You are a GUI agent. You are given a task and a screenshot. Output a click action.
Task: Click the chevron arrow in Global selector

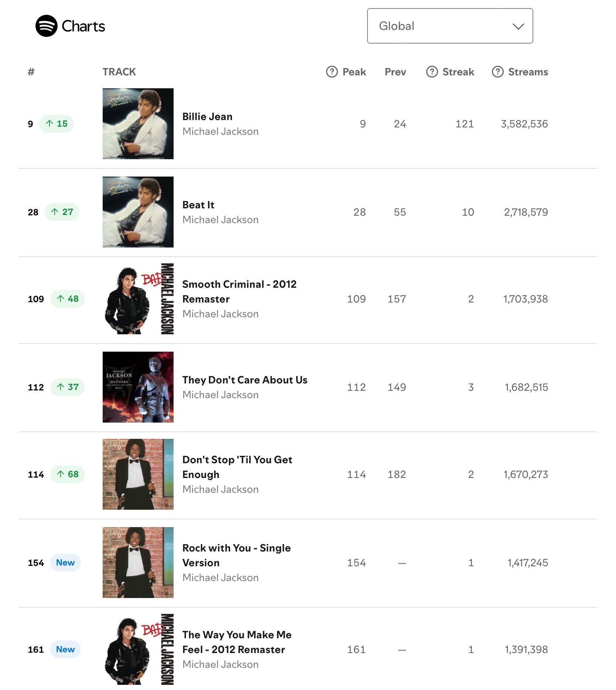[519, 26]
